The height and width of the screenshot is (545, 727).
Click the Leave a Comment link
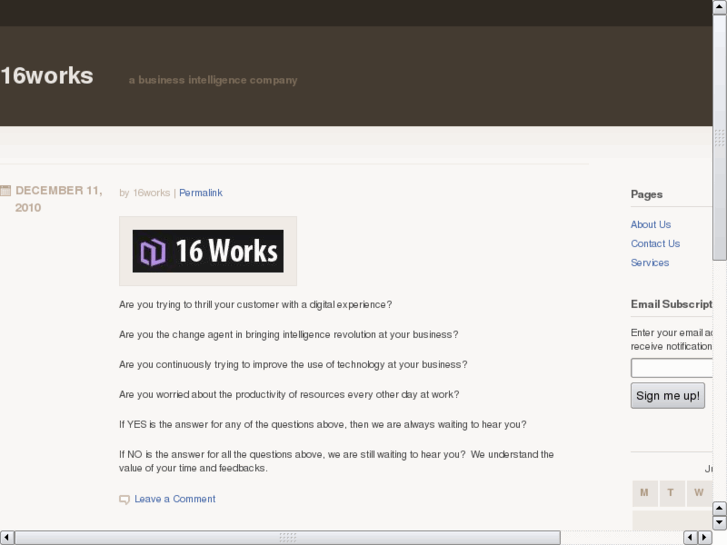point(175,499)
